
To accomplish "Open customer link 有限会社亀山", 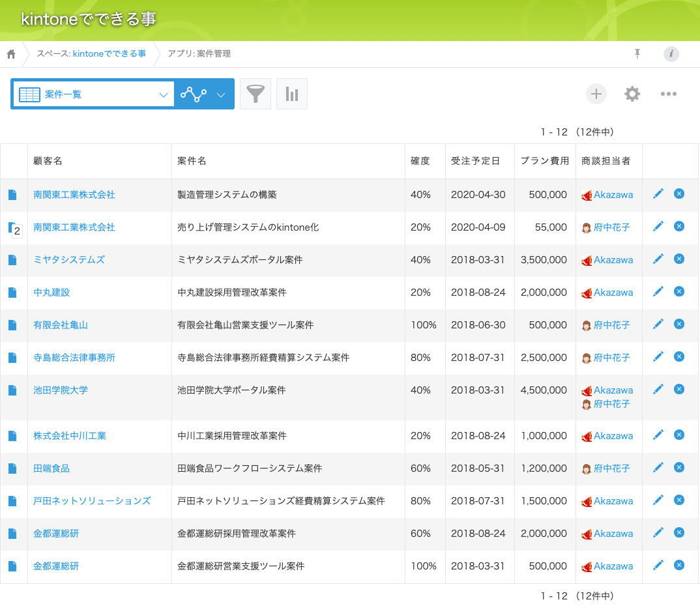I will [61, 325].
